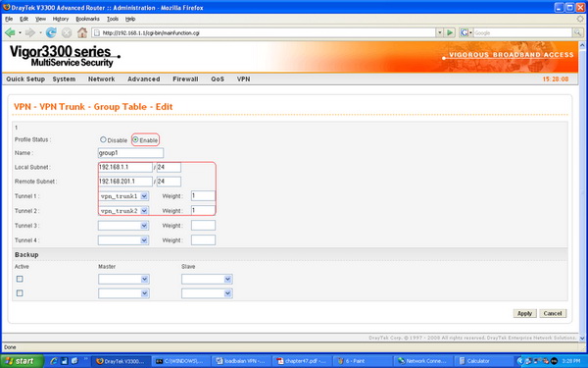This screenshot has width=588, height=368.
Task: Tick the second Backup Active checkbox
Action: [20, 292]
